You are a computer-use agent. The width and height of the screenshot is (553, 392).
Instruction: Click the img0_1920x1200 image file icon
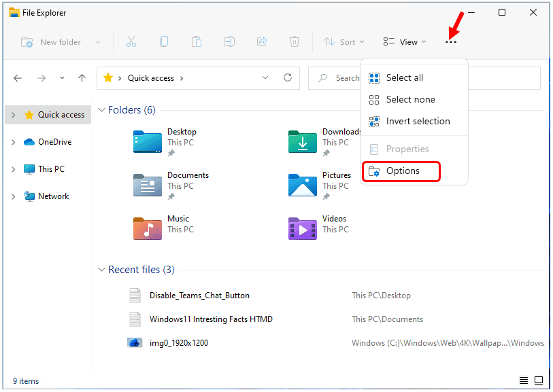click(x=135, y=342)
